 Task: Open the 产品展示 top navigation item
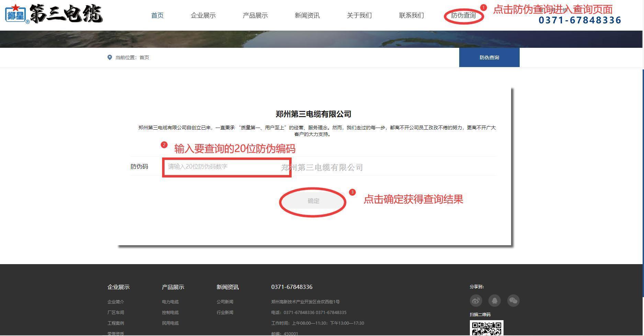click(x=255, y=15)
